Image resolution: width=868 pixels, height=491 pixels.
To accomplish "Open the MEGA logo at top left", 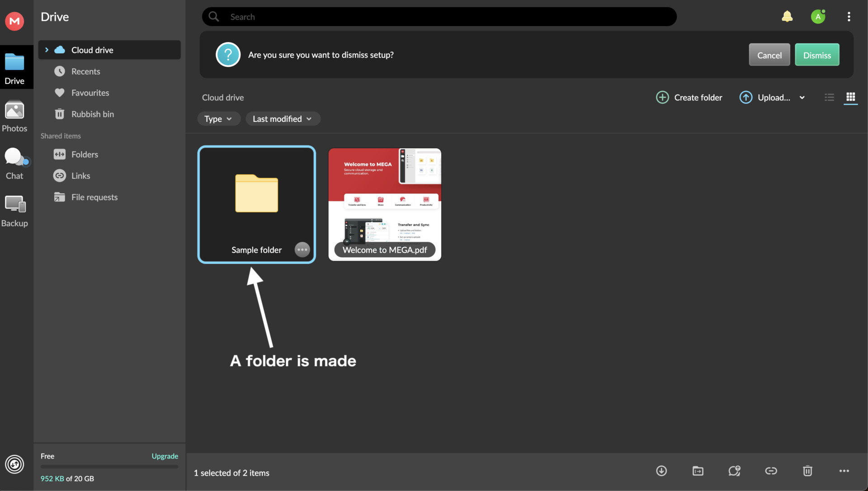I will point(14,21).
